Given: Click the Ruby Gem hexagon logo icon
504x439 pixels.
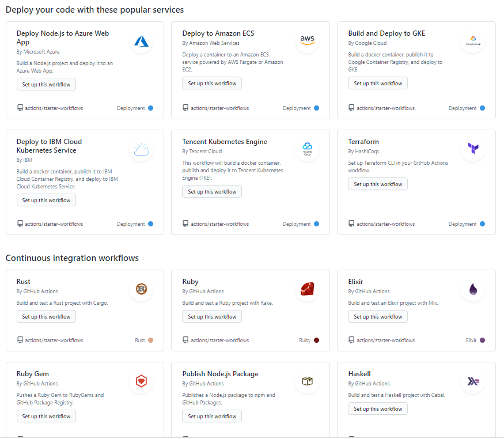Looking at the screenshot, I should click(141, 381).
